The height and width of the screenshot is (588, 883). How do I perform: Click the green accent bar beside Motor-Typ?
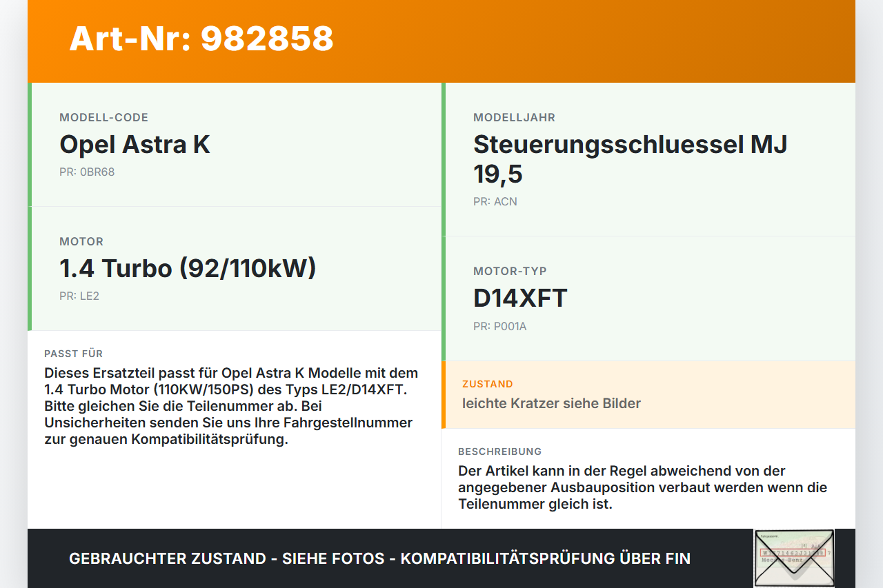[444, 298]
